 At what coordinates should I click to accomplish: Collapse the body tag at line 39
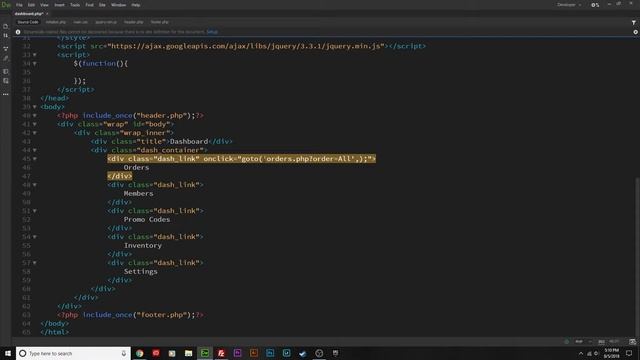(35, 107)
